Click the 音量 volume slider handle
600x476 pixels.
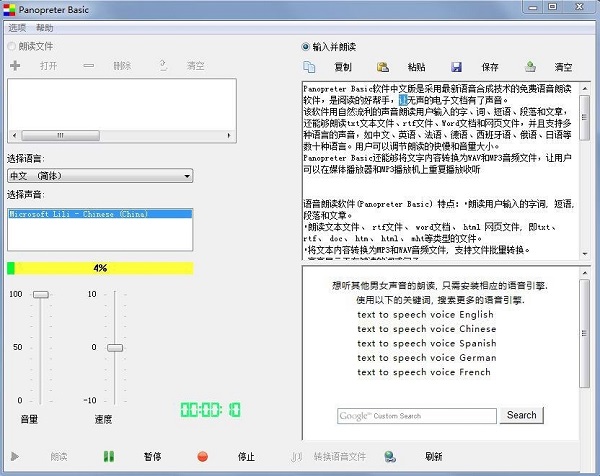click(41, 294)
